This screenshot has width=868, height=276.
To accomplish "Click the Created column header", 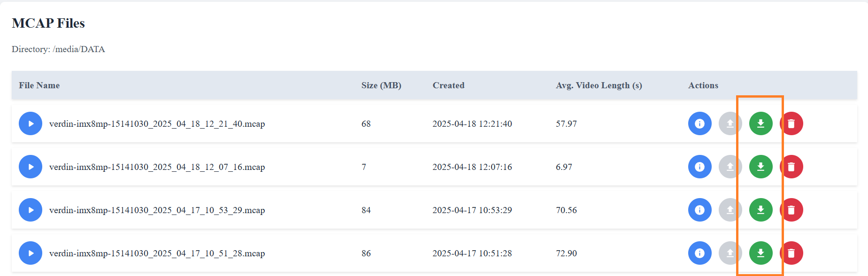I will 448,85.
